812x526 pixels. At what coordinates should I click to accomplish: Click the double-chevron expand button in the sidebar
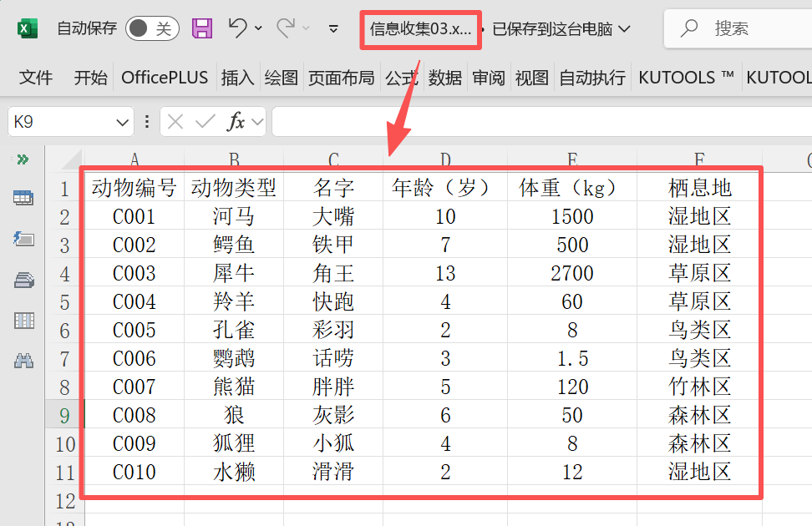click(23, 159)
